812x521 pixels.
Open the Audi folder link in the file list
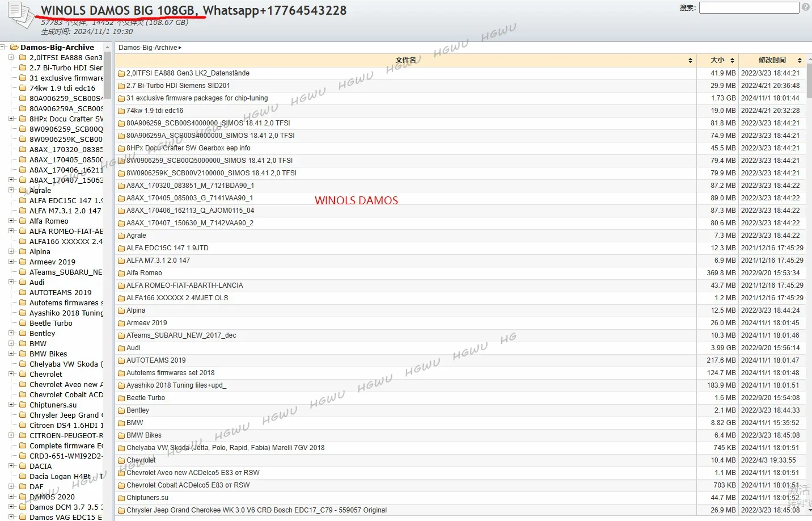tap(133, 348)
